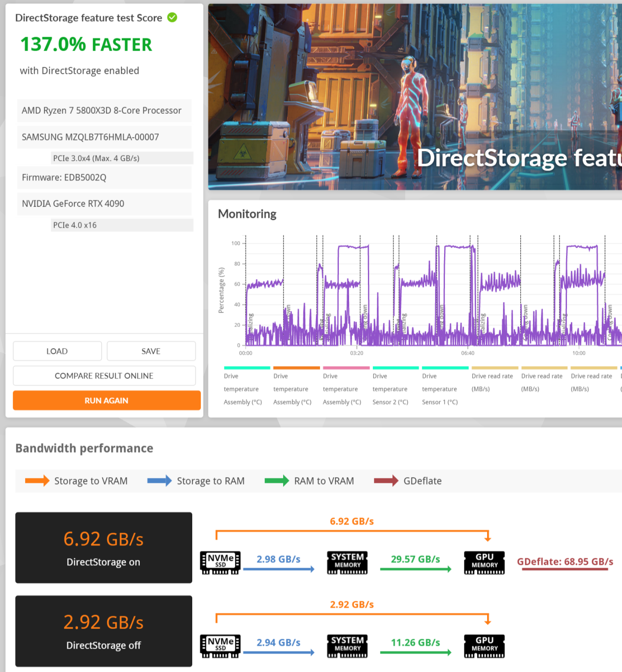
Task: Click the 10:00 mark on the monitoring timeline
Action: [579, 353]
